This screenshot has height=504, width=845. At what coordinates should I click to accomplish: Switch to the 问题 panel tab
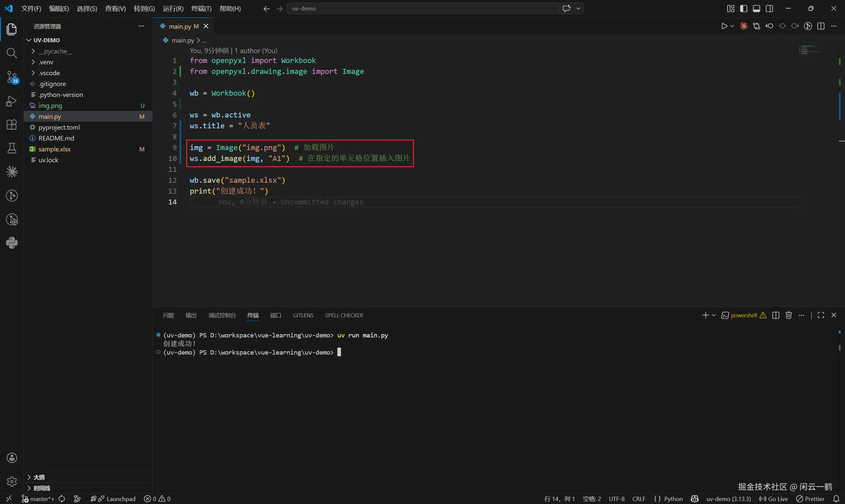[168, 315]
